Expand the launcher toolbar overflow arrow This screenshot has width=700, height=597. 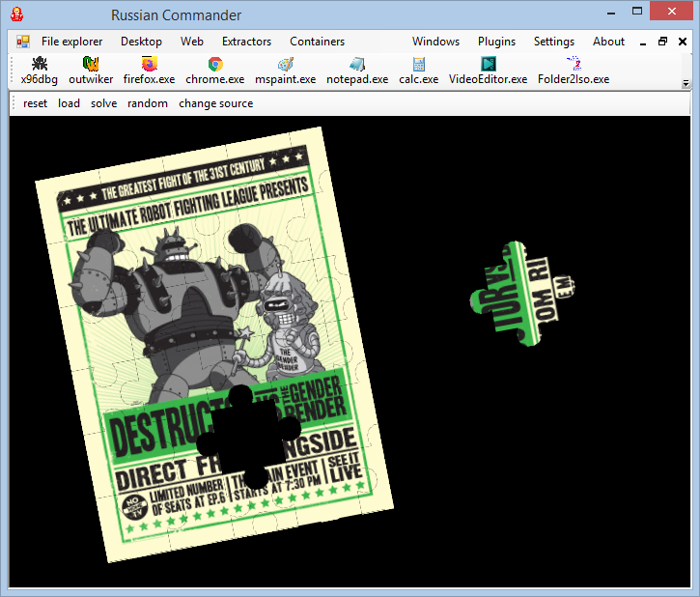click(x=686, y=83)
